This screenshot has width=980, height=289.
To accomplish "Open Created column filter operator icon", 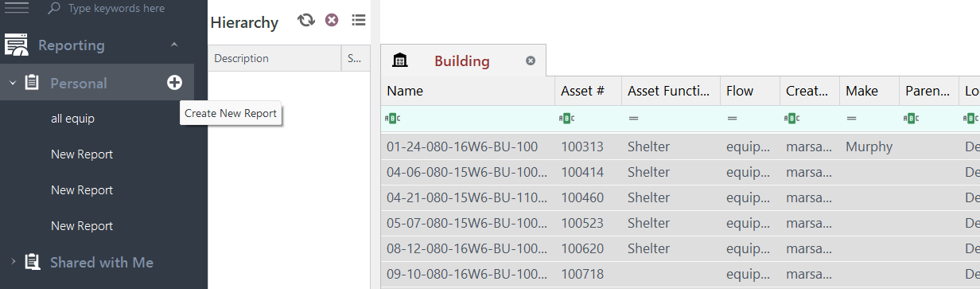I will pos(792,119).
